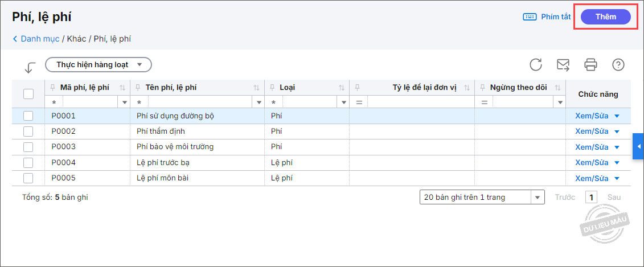Image resolution: width=644 pixels, height=267 pixels.
Task: Click the print icon
Action: [590, 64]
